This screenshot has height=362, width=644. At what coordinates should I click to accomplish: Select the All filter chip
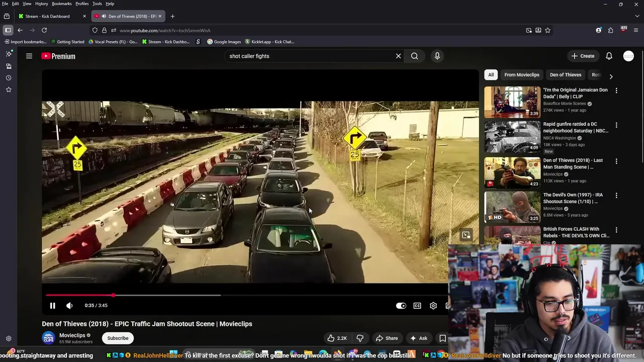click(491, 75)
